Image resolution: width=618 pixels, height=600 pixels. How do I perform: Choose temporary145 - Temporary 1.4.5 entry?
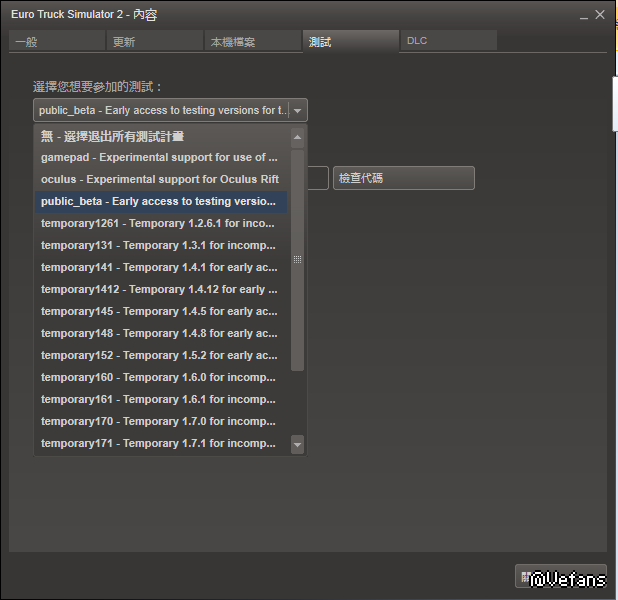pyautogui.click(x=161, y=311)
